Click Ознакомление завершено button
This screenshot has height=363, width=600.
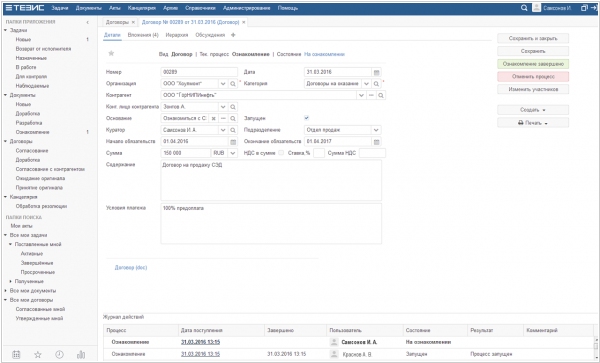(533, 64)
